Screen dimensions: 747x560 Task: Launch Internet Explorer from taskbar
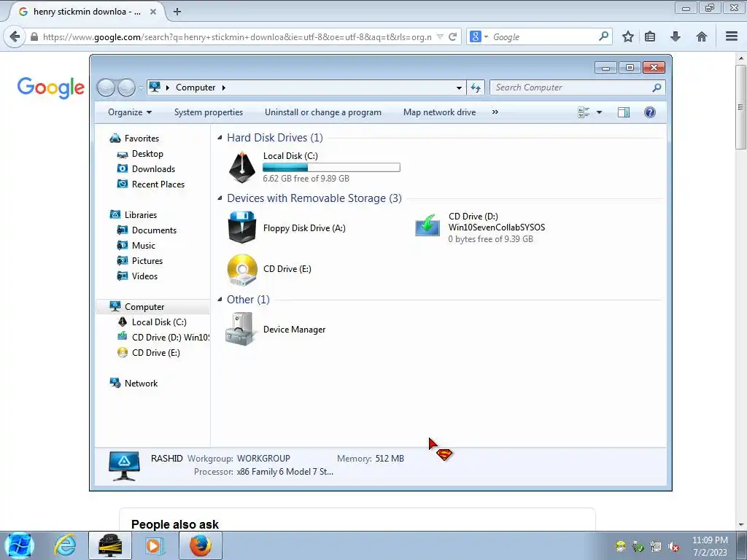[x=65, y=545]
